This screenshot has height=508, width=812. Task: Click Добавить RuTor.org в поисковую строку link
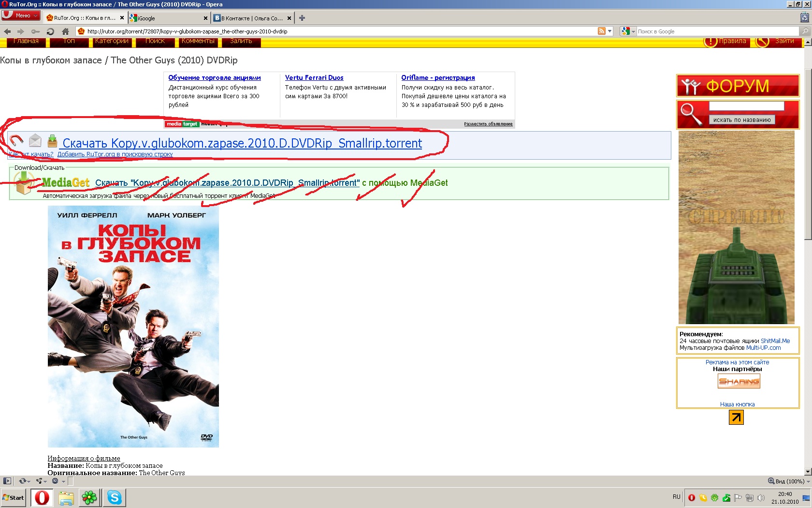pyautogui.click(x=115, y=154)
